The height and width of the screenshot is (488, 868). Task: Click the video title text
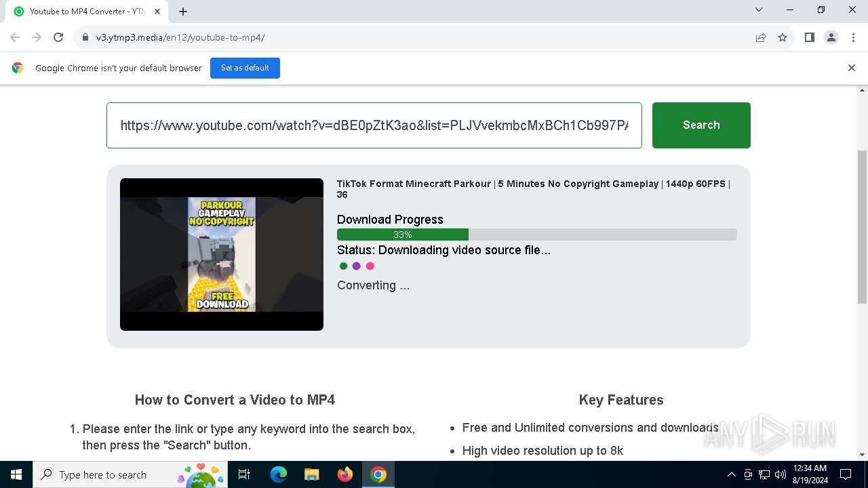(534, 189)
